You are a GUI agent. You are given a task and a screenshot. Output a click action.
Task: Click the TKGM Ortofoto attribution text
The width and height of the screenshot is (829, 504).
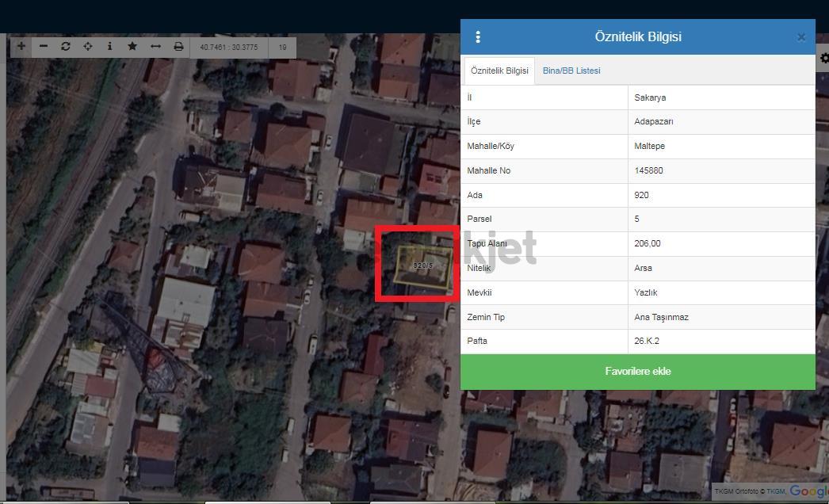point(751,492)
